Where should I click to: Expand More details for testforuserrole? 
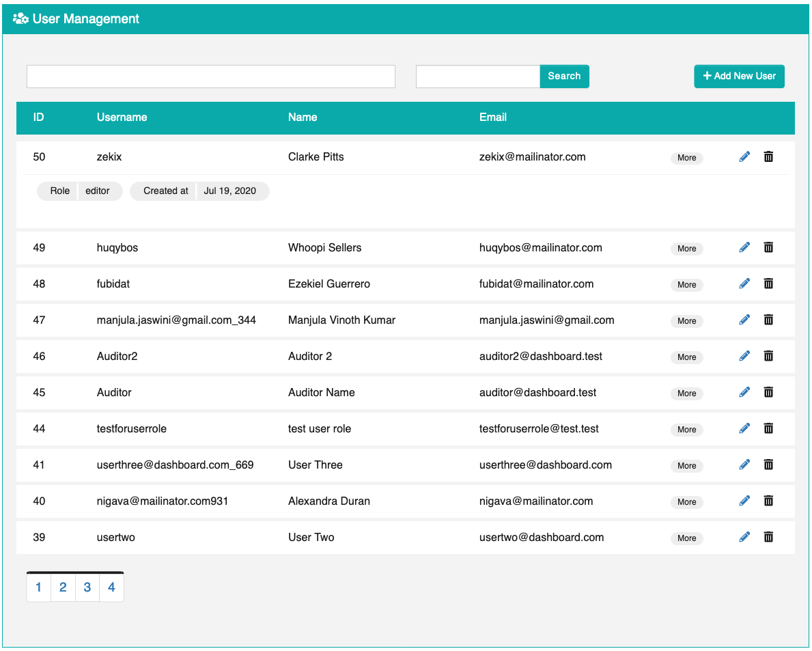pyautogui.click(x=686, y=430)
